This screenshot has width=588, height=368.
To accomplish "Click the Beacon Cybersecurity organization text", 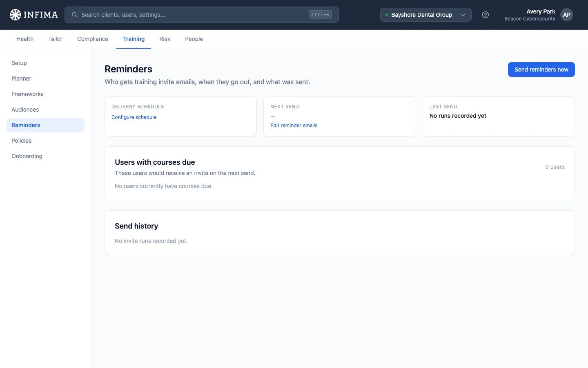I will point(530,19).
